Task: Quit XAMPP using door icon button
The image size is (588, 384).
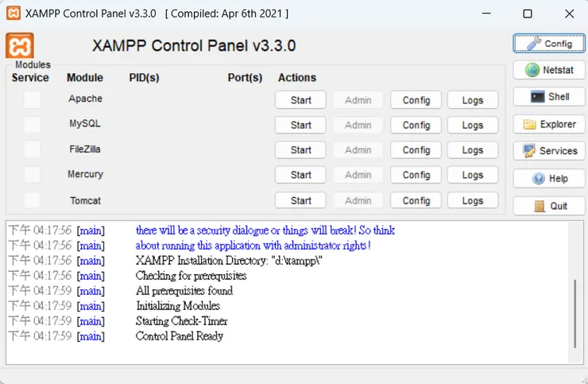Action: click(549, 206)
